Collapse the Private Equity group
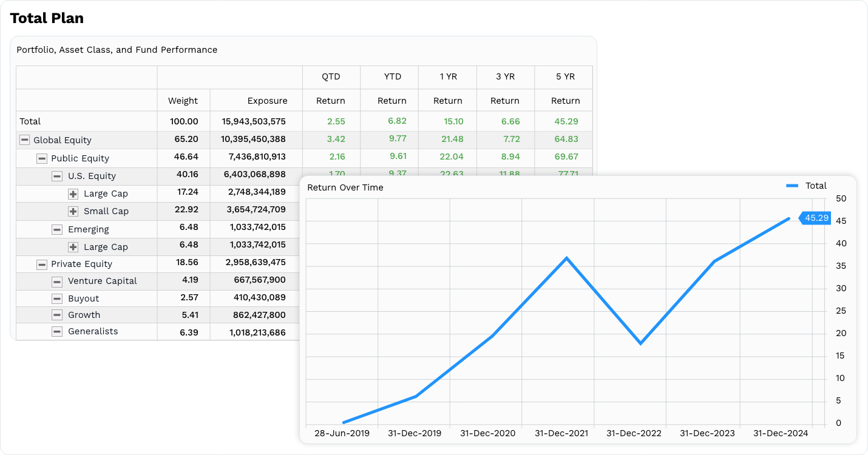Image resolution: width=868 pixels, height=455 pixels. (42, 264)
